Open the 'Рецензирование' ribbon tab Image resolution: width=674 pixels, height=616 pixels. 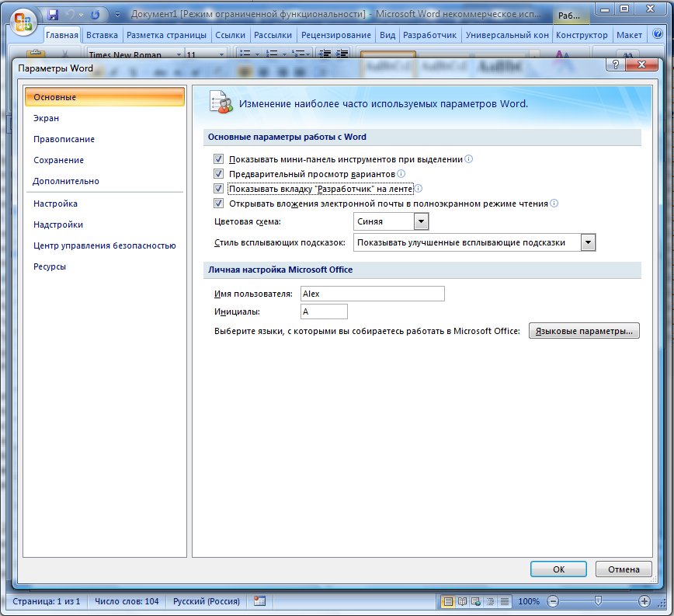click(x=335, y=35)
